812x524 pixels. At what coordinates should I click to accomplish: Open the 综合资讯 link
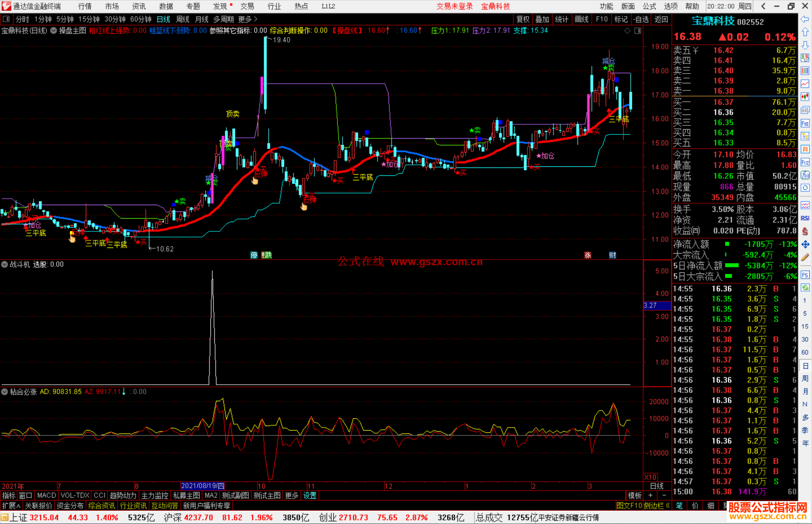pos(101,506)
